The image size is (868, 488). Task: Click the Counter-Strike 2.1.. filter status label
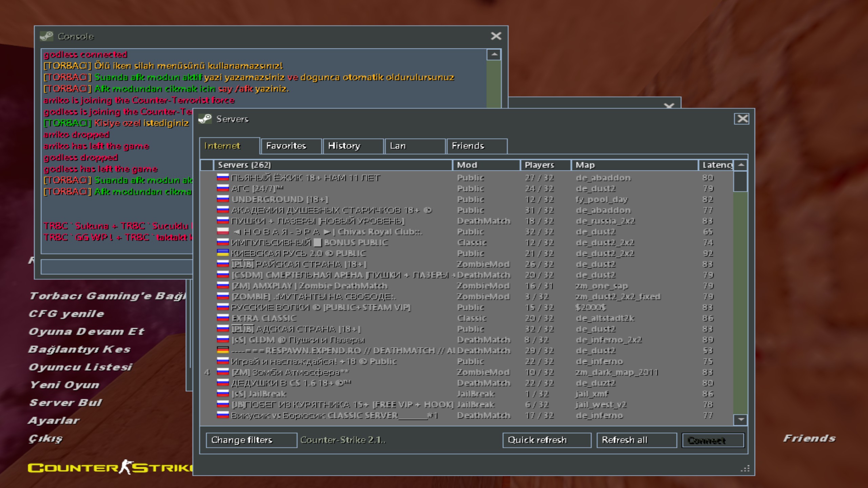pos(343,440)
